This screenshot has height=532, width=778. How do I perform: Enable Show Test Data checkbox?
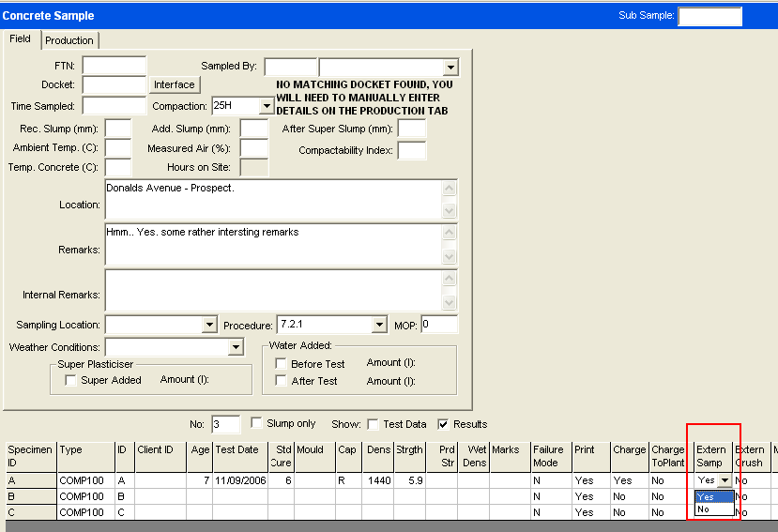point(374,424)
